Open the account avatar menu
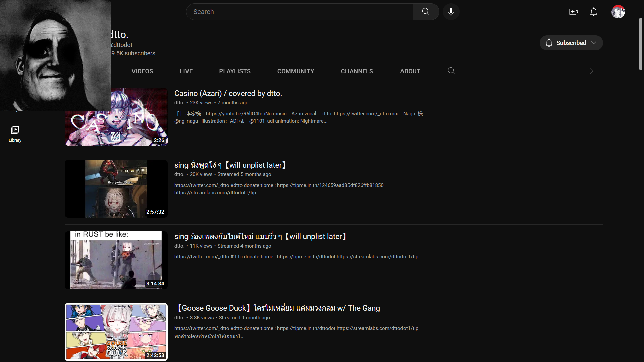The height and width of the screenshot is (362, 644). coord(618,12)
